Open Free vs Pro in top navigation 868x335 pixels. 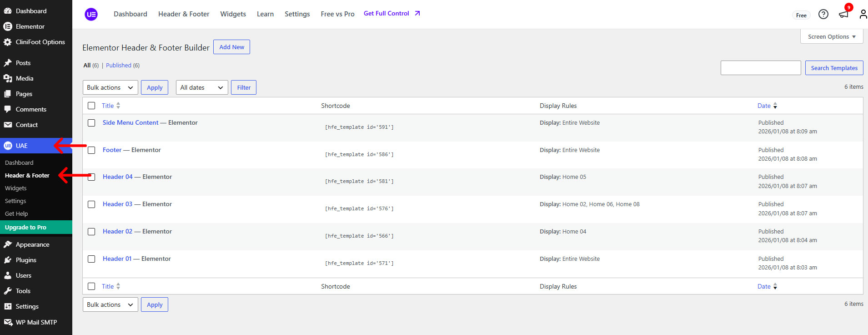pyautogui.click(x=337, y=14)
